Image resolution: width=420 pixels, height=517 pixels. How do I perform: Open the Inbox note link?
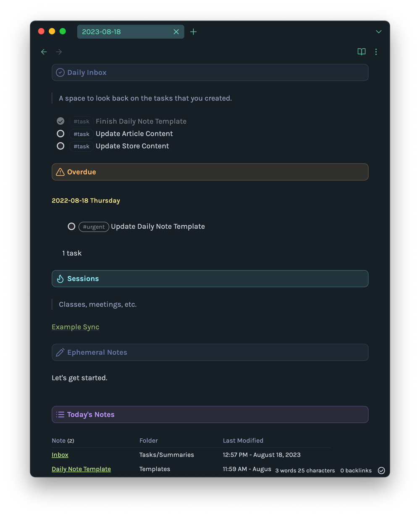pos(60,455)
